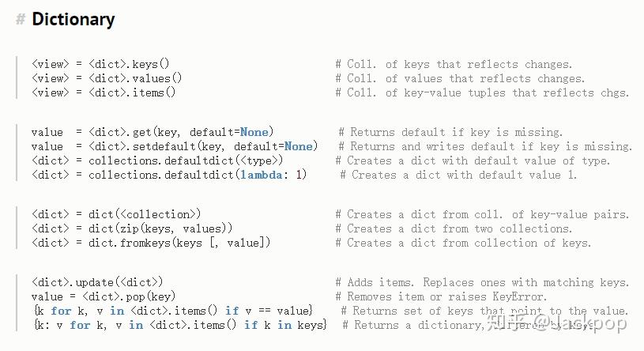Click the <dict>.items() view line
The height and width of the screenshot is (351, 644).
pyautogui.click(x=104, y=92)
